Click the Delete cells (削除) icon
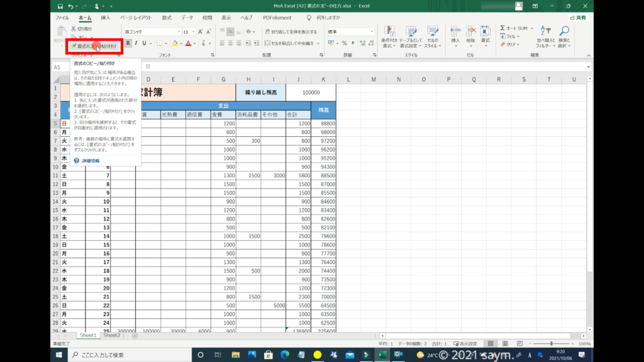Viewport: 644px width, 362px height. (x=470, y=31)
